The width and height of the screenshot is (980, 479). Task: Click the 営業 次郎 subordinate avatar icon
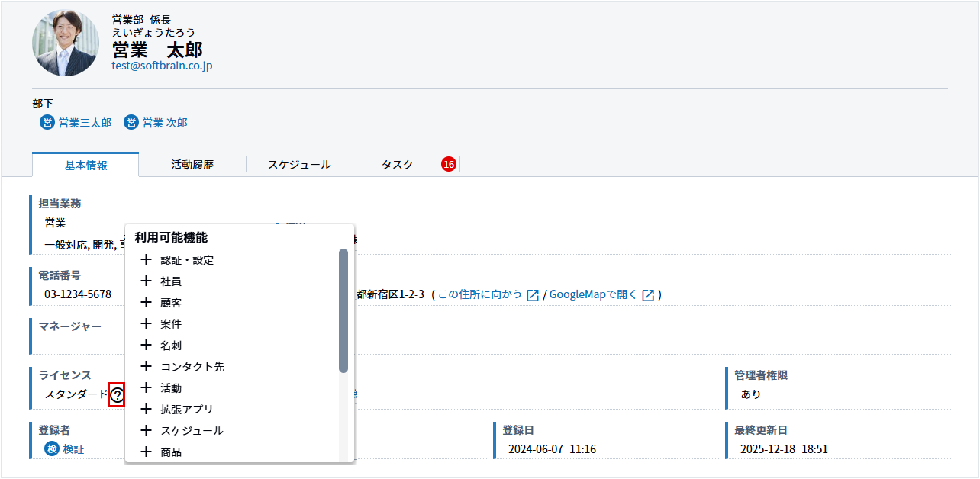coord(131,123)
